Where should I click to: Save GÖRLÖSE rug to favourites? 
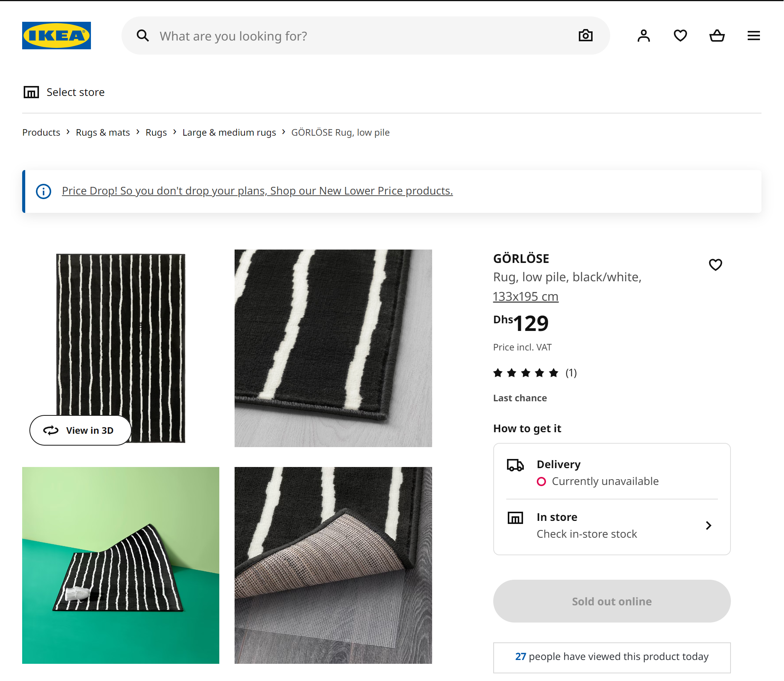tap(716, 264)
